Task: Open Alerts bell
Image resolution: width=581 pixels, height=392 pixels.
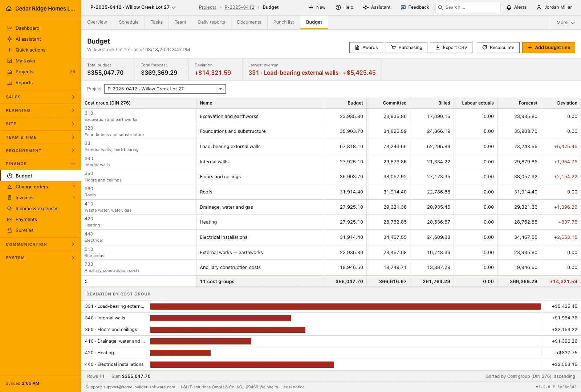Action: (516, 7)
